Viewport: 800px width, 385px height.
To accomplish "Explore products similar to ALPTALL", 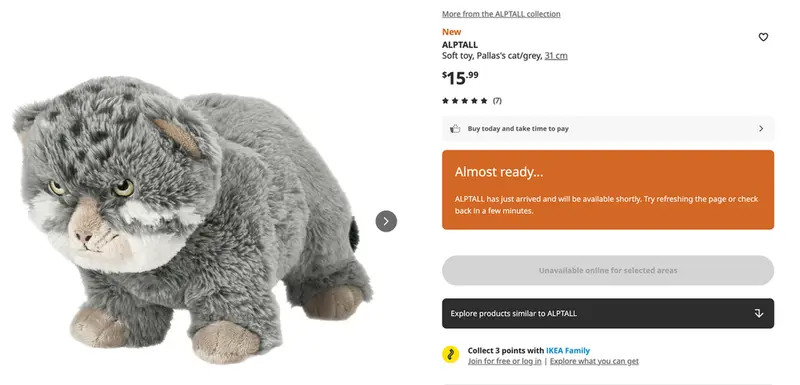I will point(608,313).
